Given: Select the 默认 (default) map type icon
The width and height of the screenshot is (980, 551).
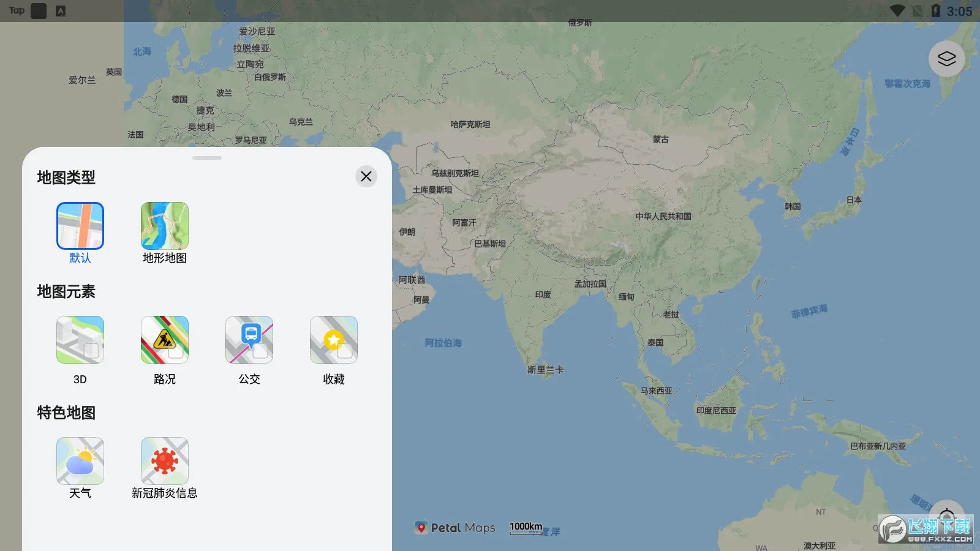Looking at the screenshot, I should tap(80, 225).
